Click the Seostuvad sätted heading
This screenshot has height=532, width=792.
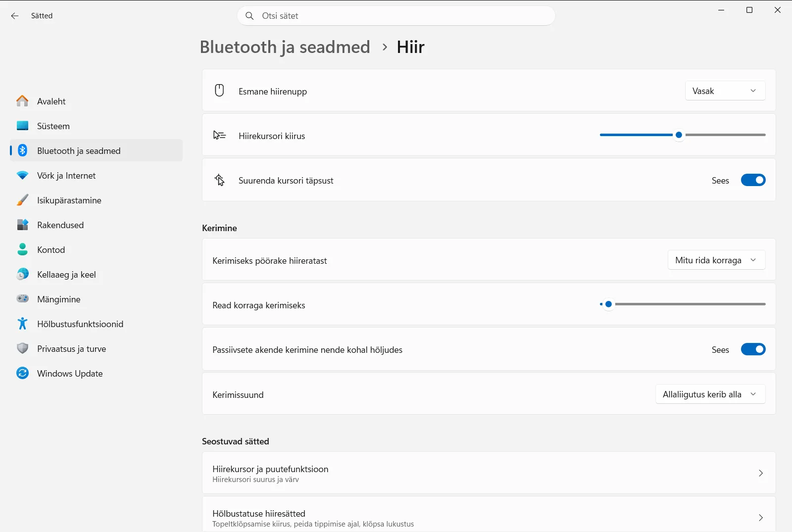[236, 441]
